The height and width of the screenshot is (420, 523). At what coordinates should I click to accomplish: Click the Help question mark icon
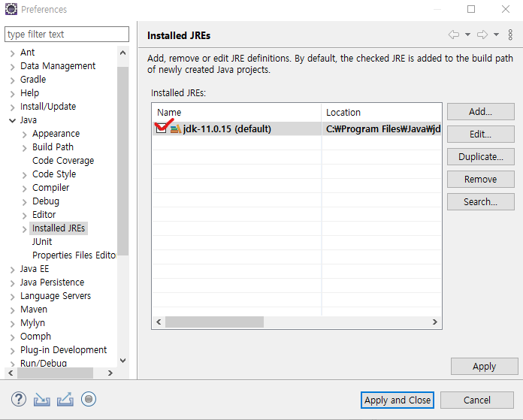coord(19,399)
